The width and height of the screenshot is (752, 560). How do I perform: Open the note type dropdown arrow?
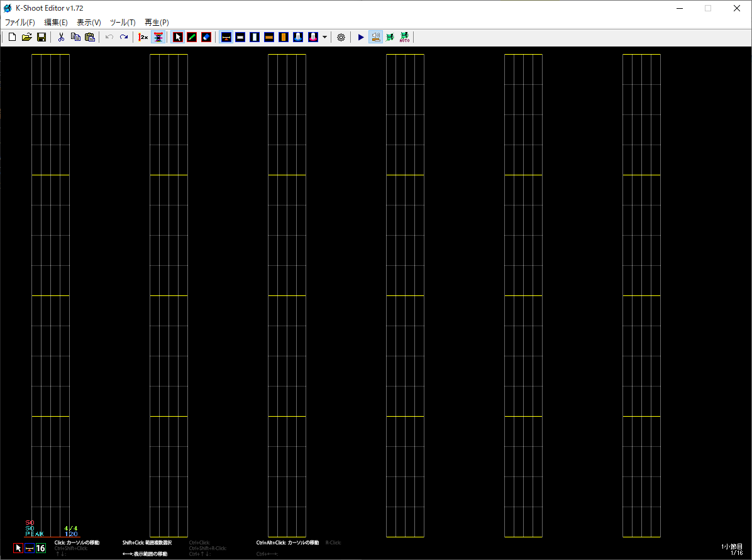pyautogui.click(x=324, y=37)
